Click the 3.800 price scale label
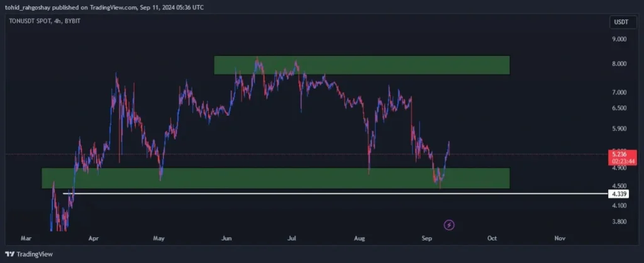 (619, 221)
